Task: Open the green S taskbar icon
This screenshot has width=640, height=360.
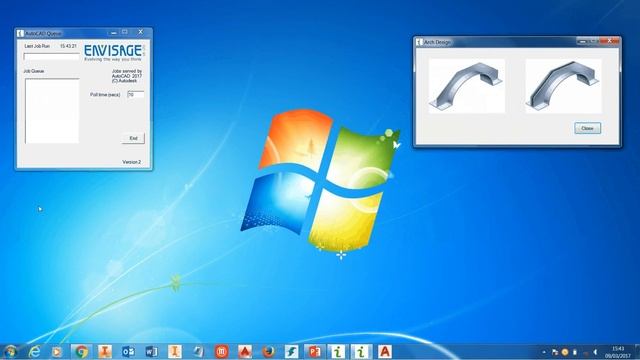Action: (x=291, y=351)
